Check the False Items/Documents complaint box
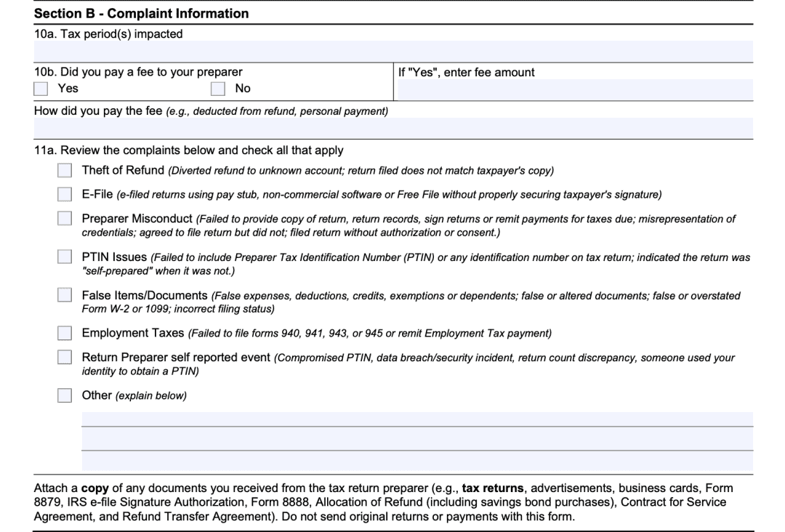785x532 pixels. pyautogui.click(x=64, y=295)
